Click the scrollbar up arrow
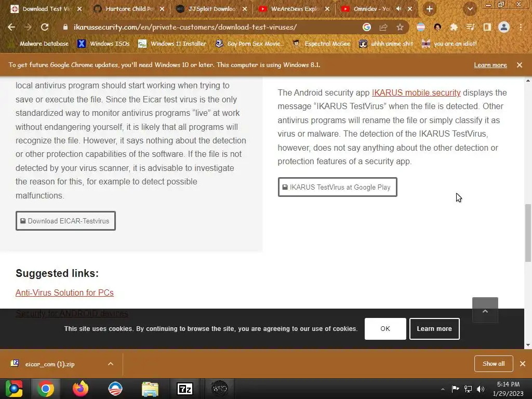This screenshot has height=399, width=532. pos(528,81)
